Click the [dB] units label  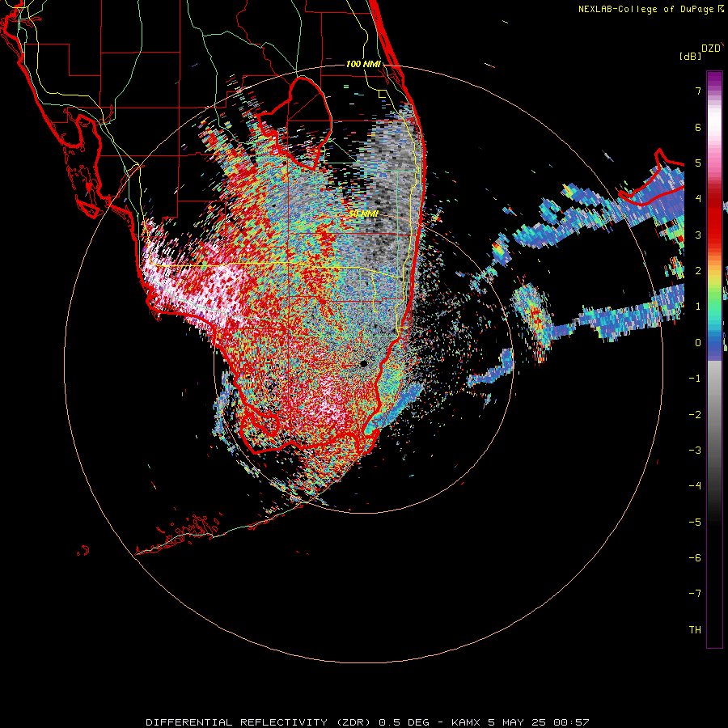[x=690, y=56]
